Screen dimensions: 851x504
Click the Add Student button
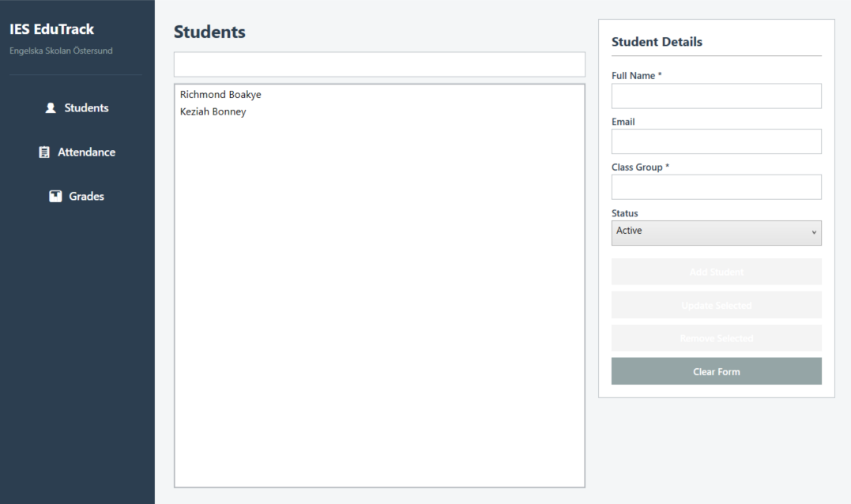[x=717, y=272]
